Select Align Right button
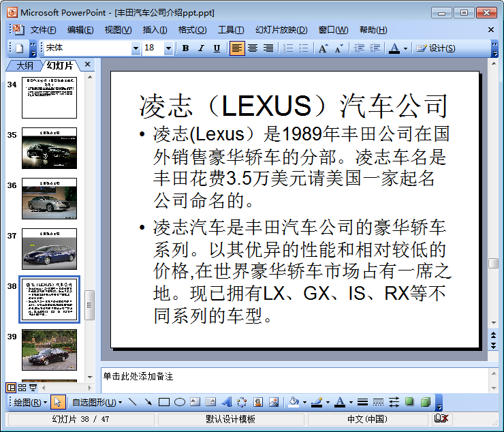504x432 pixels. click(x=268, y=48)
